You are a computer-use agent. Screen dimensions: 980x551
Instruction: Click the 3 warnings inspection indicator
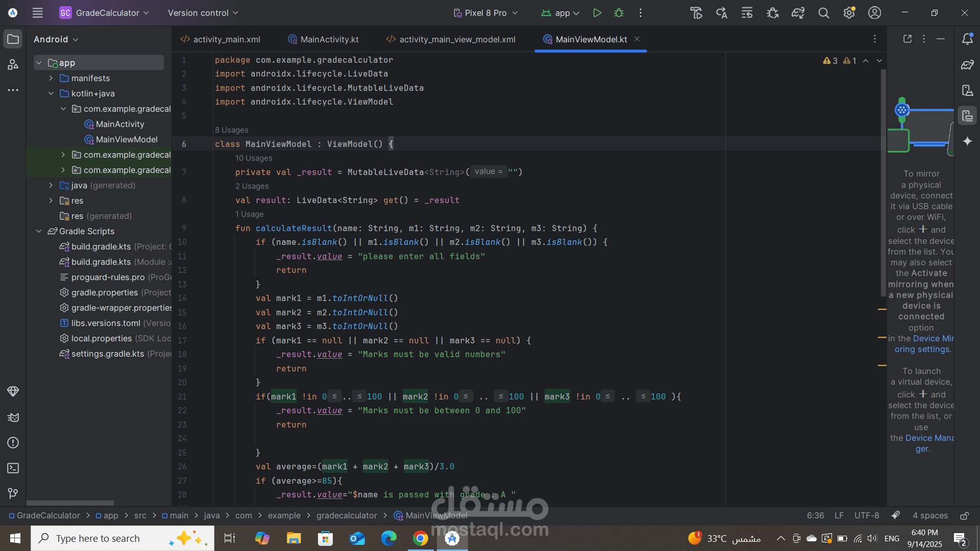(x=830, y=61)
